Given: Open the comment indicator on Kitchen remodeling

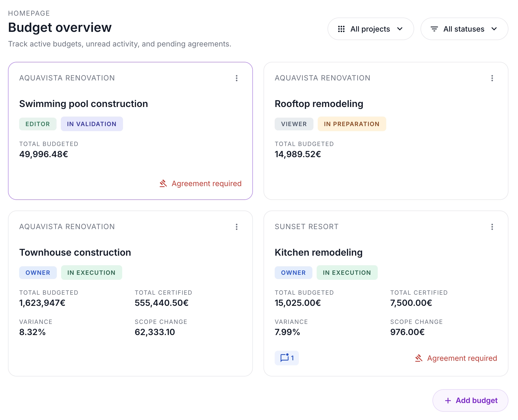Looking at the screenshot, I should click(287, 358).
